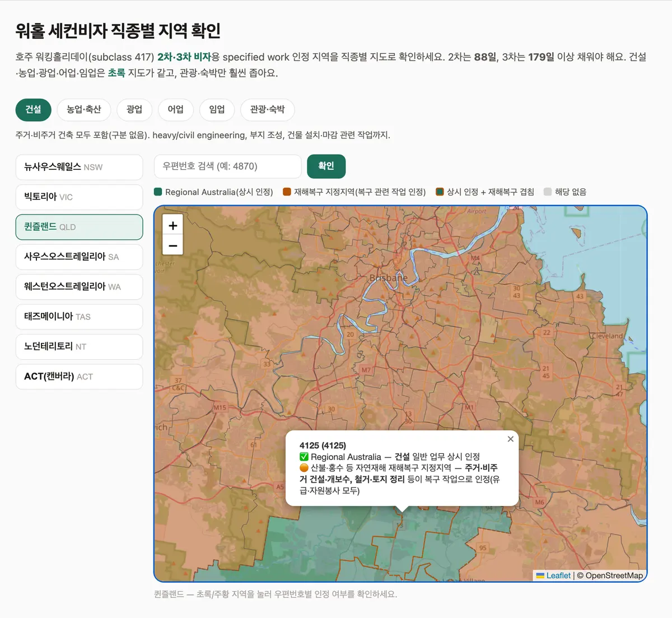Choose ACT(캔버라) ACT state
The image size is (672, 618).
click(79, 377)
